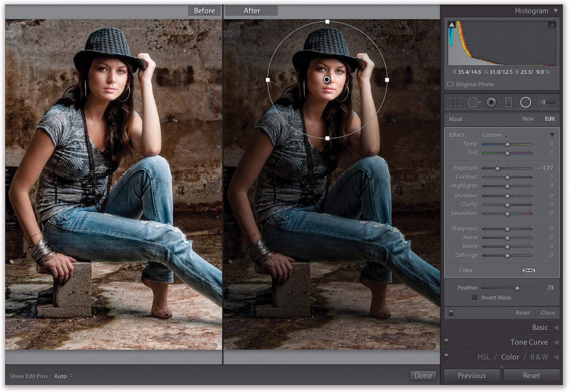Open the Color swatch picker
Image resolution: width=569 pixels, height=392 pixels.
(x=528, y=270)
